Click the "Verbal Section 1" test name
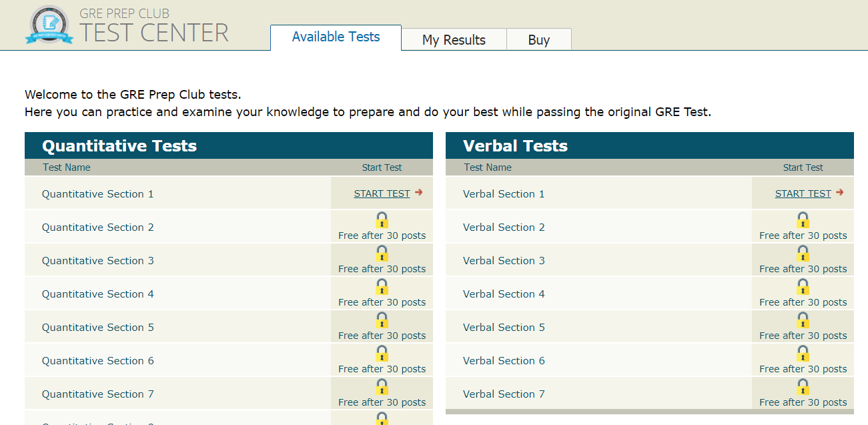Screen dimensions: 868x425 504,194
